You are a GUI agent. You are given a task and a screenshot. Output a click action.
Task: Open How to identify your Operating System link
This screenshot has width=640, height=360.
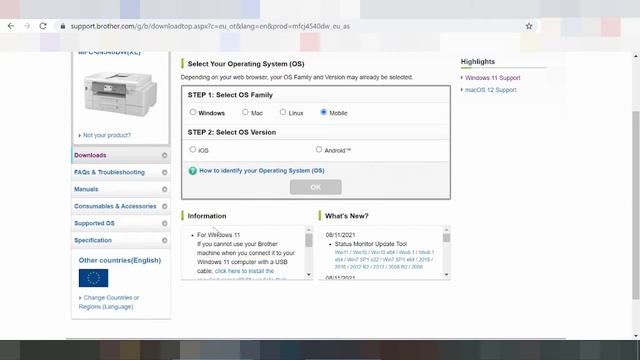[262, 171]
